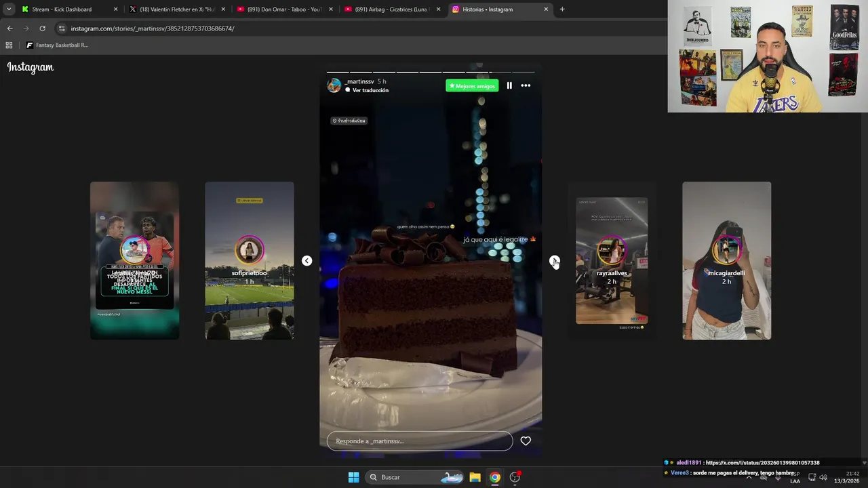
Task: Open the volume control in system tray
Action: 823,477
